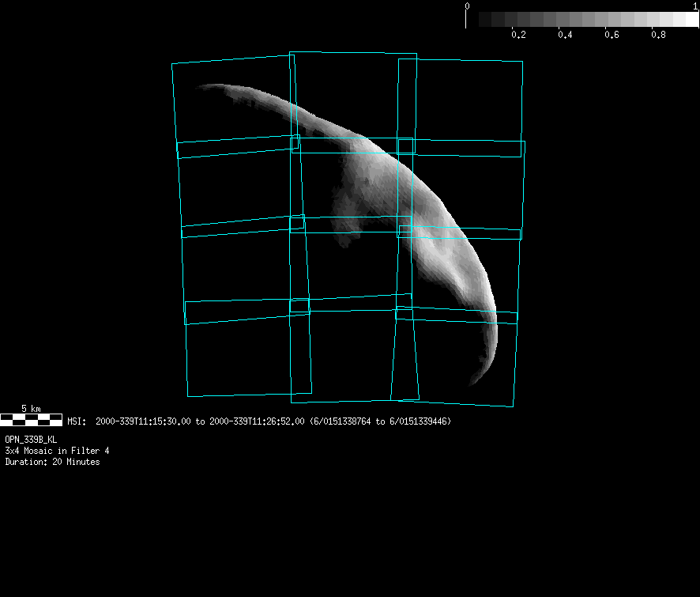Click the "5 km" scale label
700x597 pixels.
[x=31, y=408]
